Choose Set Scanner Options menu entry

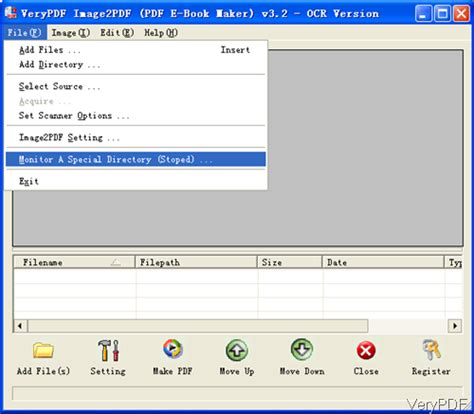(136, 116)
